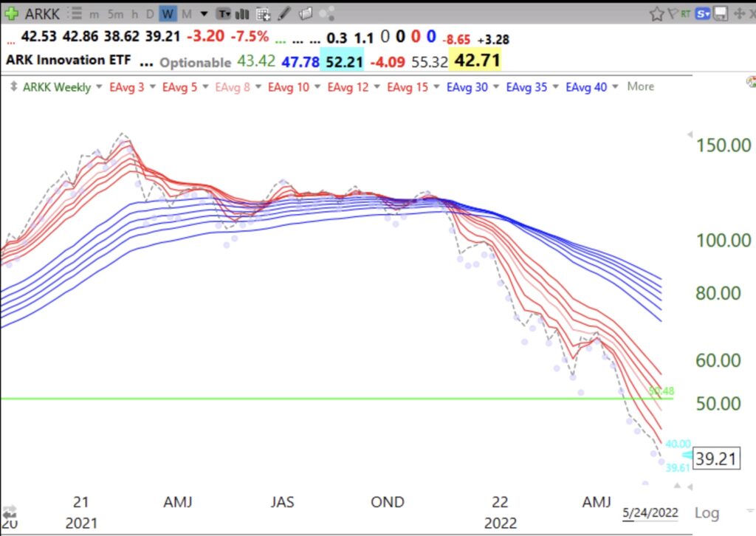This screenshot has width=756, height=536.
Task: Click the EAvg 40 indicator label
Action: pyautogui.click(x=586, y=87)
